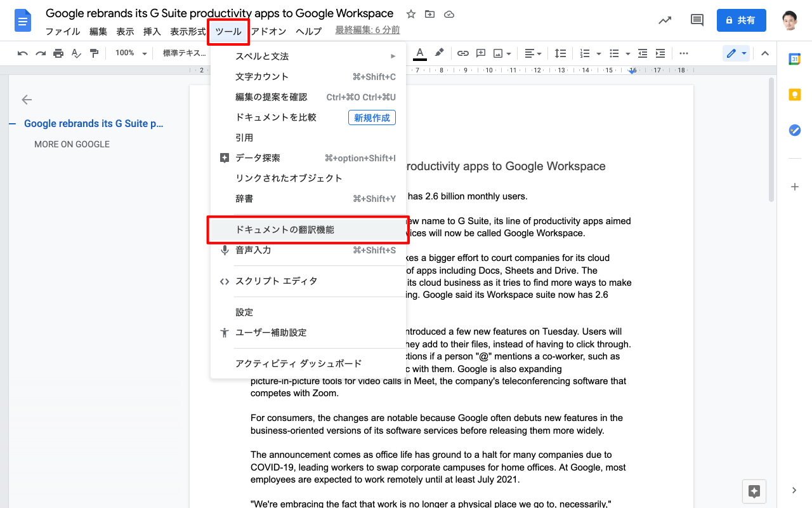The height and width of the screenshot is (508, 812).
Task: Open the 100% zoom dropdown
Action: (x=131, y=53)
